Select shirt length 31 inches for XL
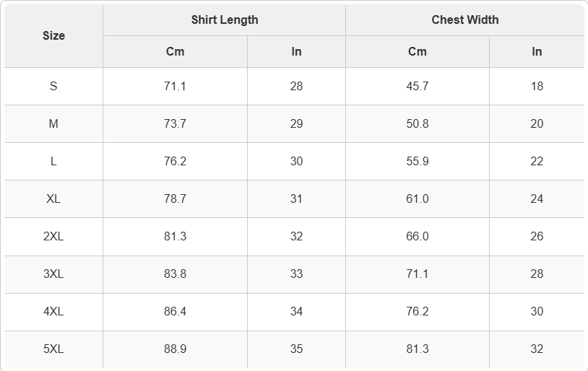This screenshot has width=588, height=371. tap(296, 198)
